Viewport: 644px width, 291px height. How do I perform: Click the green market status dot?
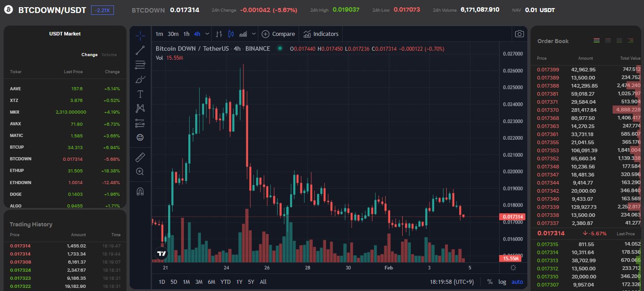click(280, 48)
